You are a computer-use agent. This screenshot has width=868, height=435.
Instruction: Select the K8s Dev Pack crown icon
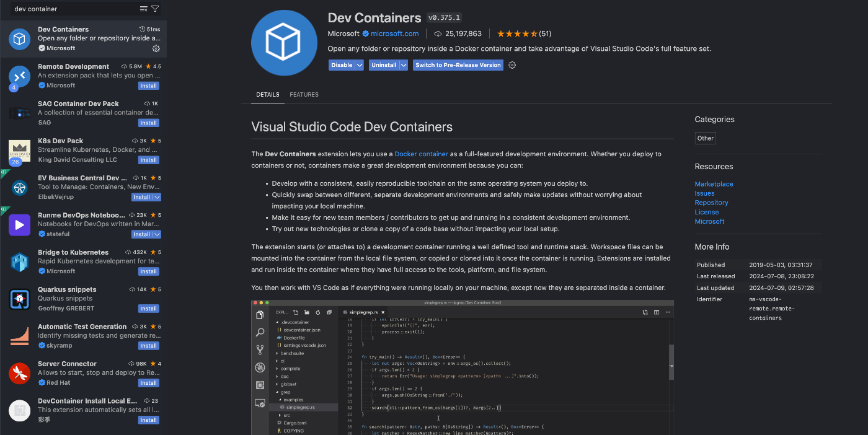(x=19, y=151)
